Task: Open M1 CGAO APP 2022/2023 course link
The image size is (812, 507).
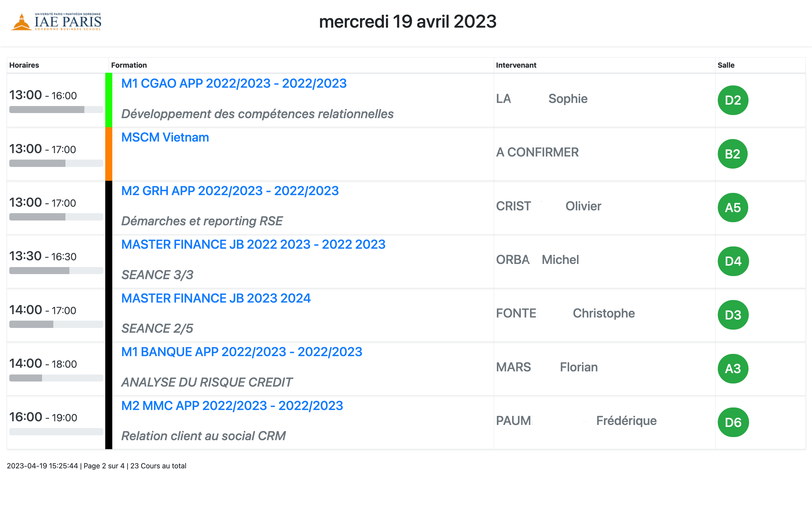Action: 234,83
